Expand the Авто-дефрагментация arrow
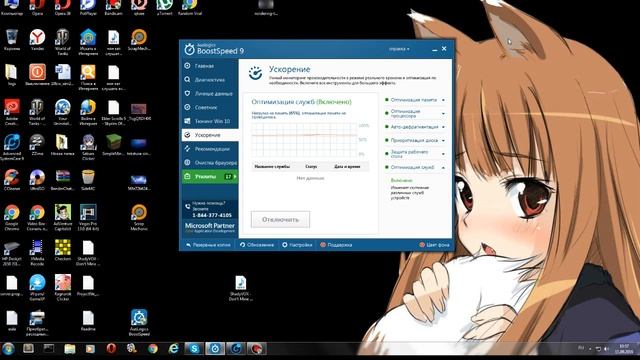 [443, 127]
